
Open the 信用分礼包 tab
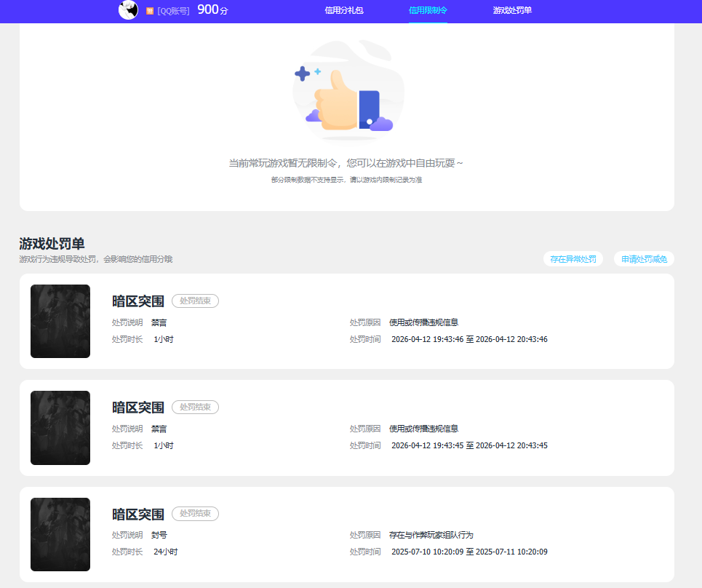343,11
